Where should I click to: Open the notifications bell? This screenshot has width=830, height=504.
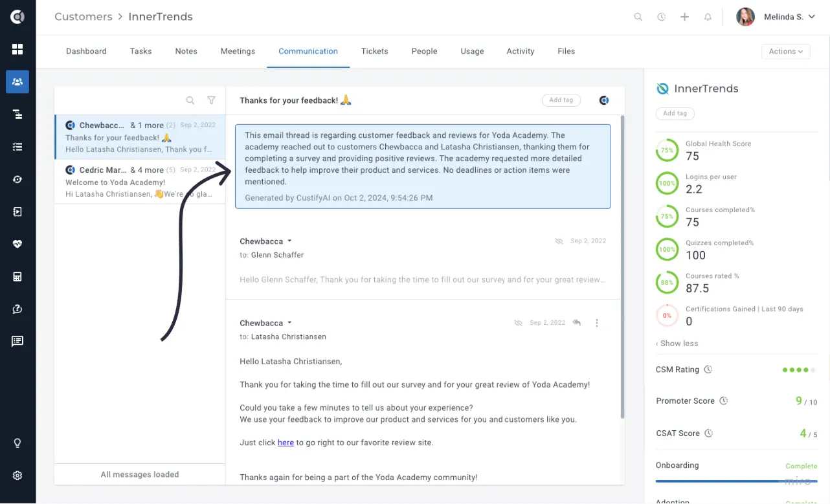[708, 17]
